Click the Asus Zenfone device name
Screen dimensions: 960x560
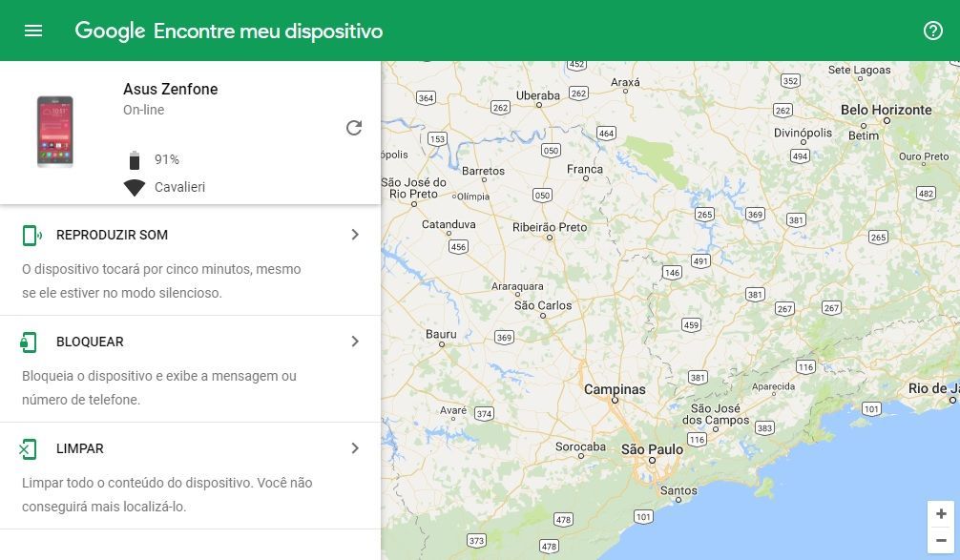pyautogui.click(x=170, y=89)
